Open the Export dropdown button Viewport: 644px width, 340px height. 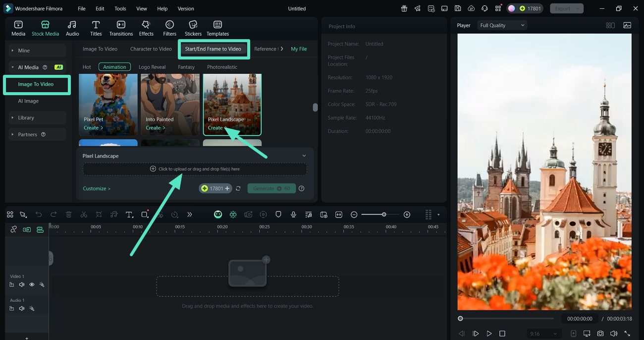(x=566, y=8)
